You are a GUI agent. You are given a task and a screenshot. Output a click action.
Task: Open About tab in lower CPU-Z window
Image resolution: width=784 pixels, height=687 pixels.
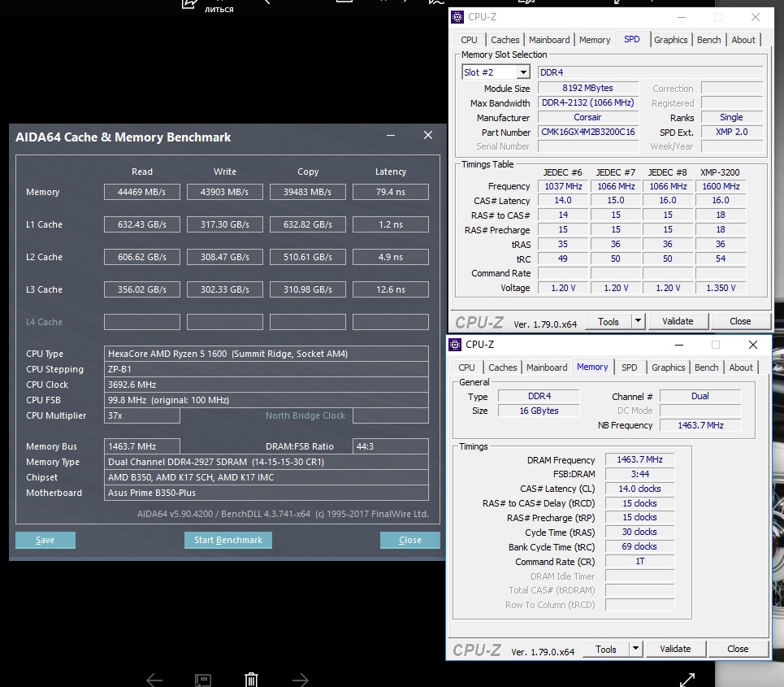(741, 367)
